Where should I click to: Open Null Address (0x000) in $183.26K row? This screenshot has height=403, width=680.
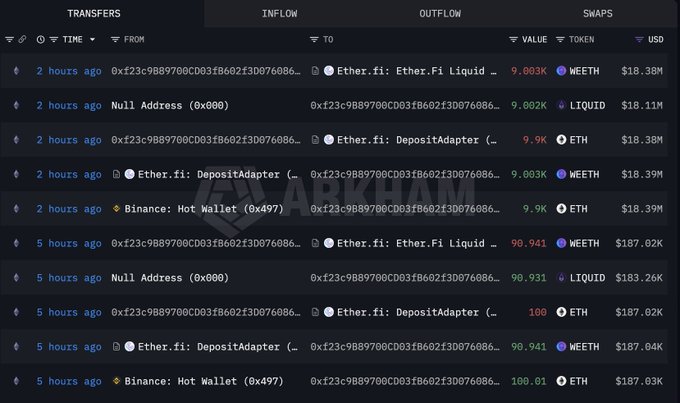click(x=170, y=278)
